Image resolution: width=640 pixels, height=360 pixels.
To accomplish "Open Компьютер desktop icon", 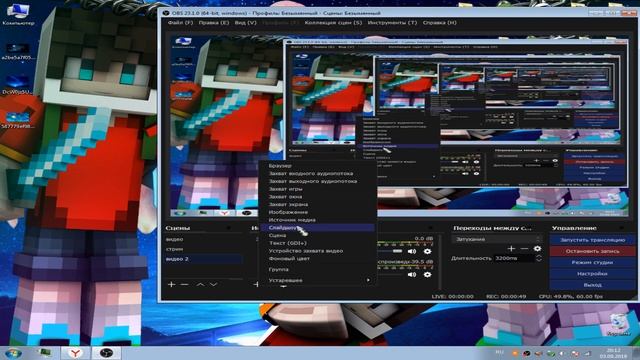I will pos(18,14).
